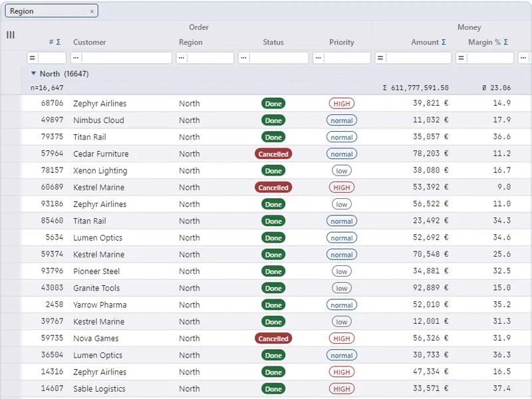Viewport: 532px width, 399px height.
Task: Click HIGH priority badge for order 60689
Action: pyautogui.click(x=342, y=188)
